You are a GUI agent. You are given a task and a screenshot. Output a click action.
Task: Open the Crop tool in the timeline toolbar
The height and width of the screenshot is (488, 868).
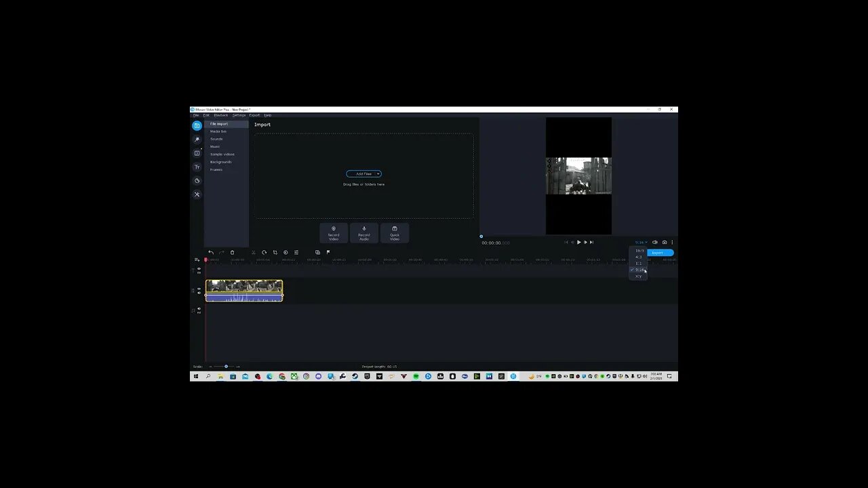coord(275,252)
